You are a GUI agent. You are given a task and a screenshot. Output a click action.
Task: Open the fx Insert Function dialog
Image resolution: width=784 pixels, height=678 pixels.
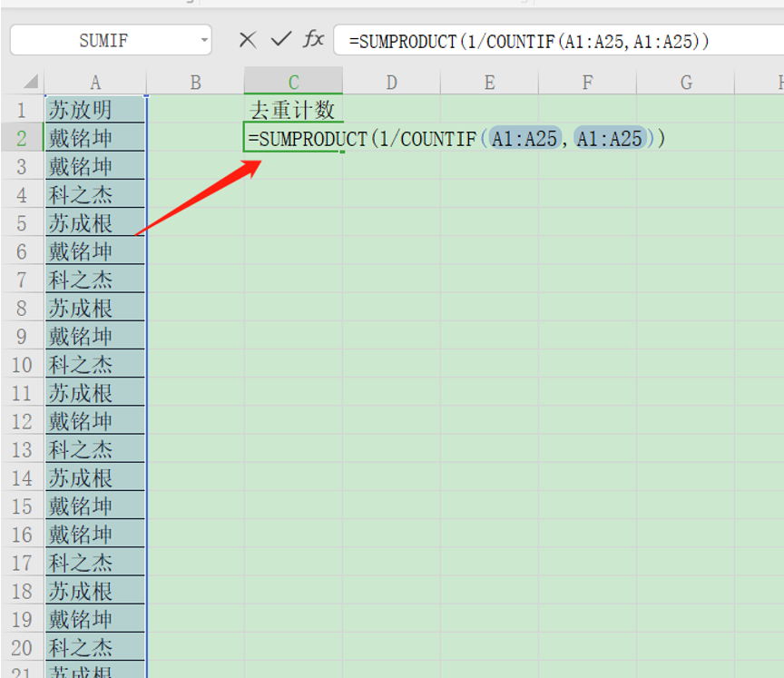313,39
